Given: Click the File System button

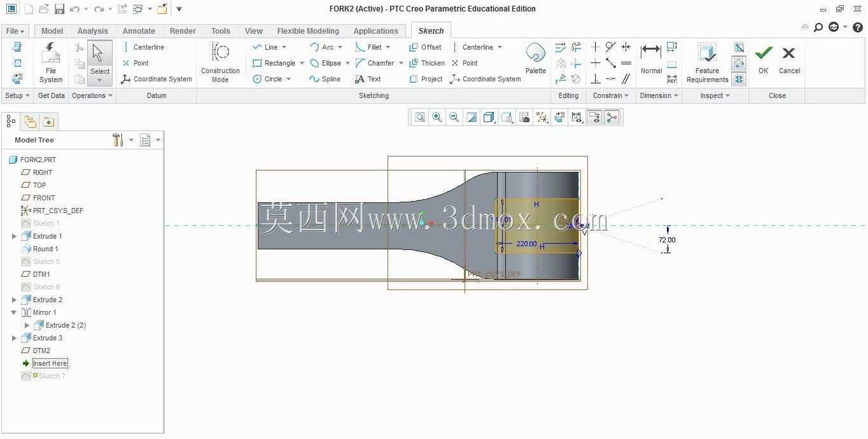Looking at the screenshot, I should tap(51, 63).
